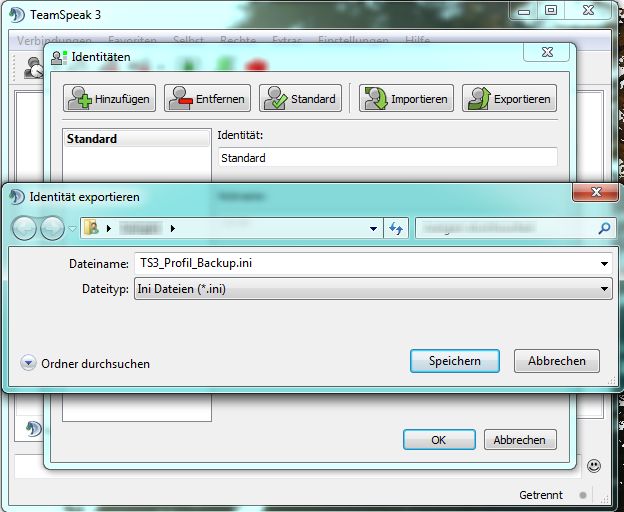This screenshot has height=512, width=624.
Task: Open the Rechte menu in TeamSpeak
Action: point(238,40)
